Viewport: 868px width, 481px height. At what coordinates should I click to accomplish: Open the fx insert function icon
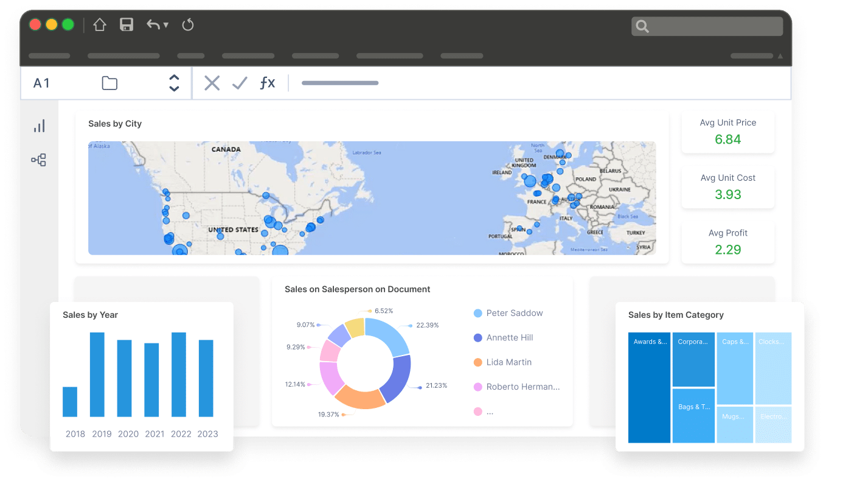point(268,83)
